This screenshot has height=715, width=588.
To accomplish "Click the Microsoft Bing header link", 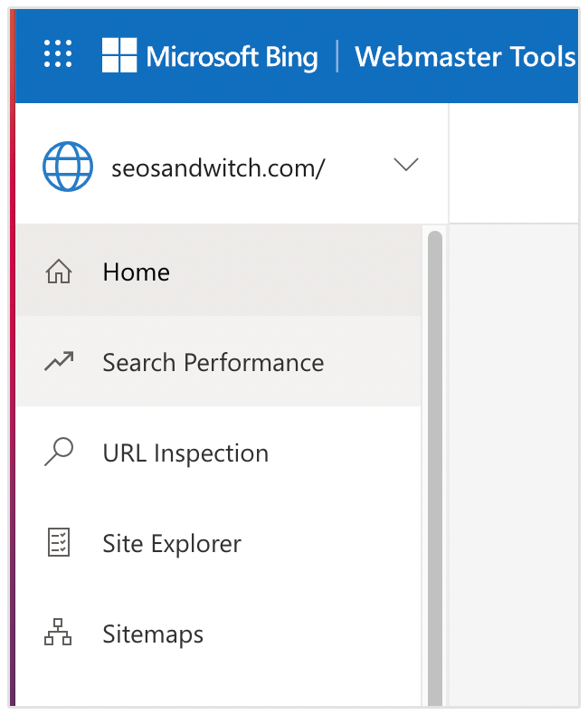I will point(232,57).
